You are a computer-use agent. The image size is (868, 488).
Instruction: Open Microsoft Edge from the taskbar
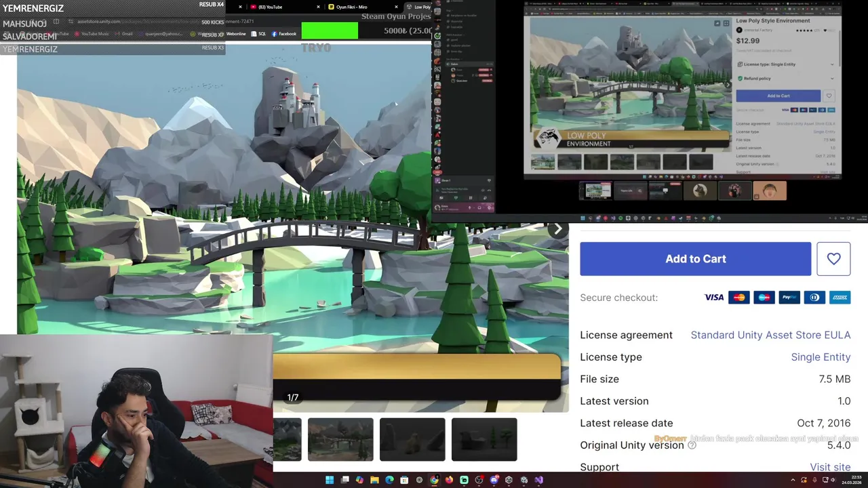pyautogui.click(x=389, y=480)
